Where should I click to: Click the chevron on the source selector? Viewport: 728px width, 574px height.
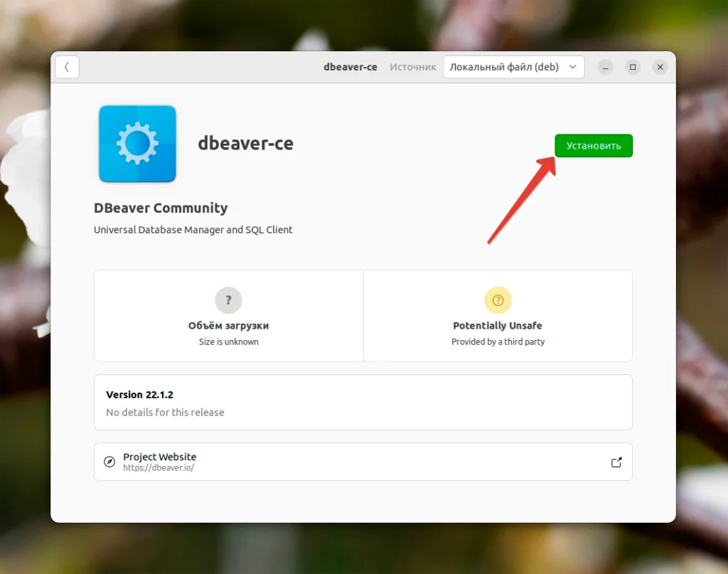coord(573,66)
